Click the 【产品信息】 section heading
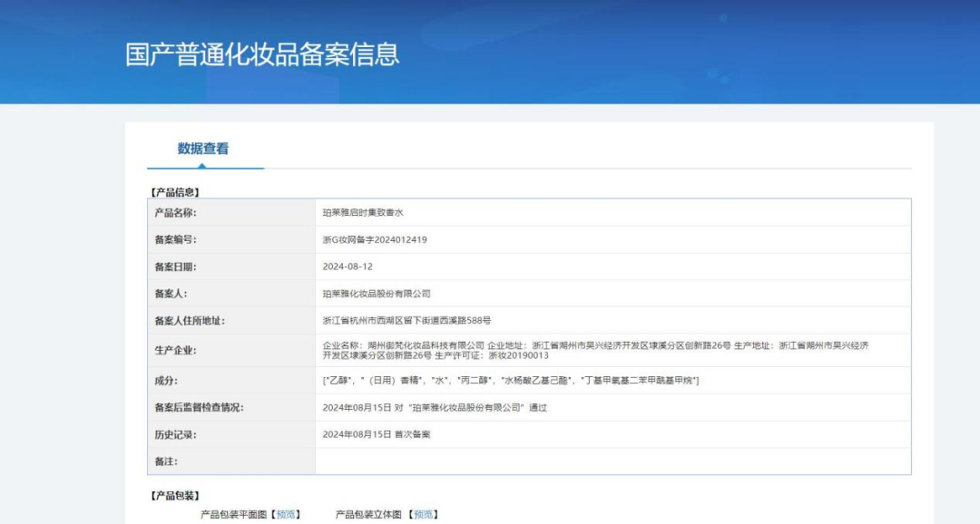The width and height of the screenshot is (980, 524). pyautogui.click(x=174, y=192)
